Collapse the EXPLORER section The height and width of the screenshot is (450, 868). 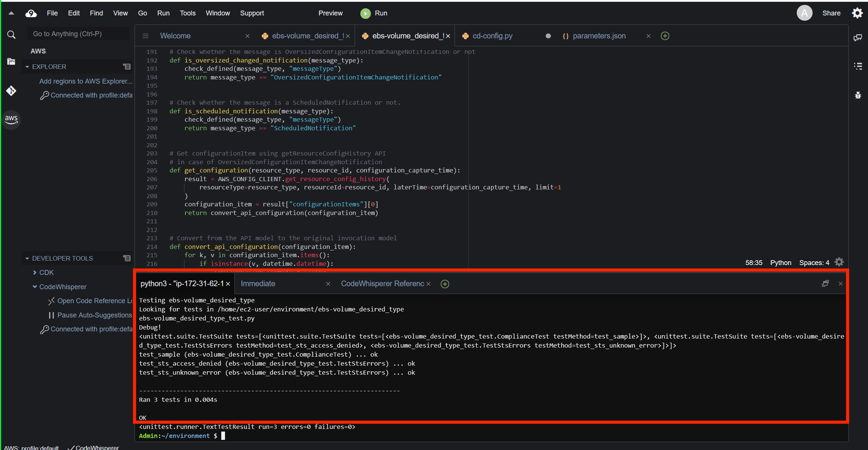coord(27,67)
